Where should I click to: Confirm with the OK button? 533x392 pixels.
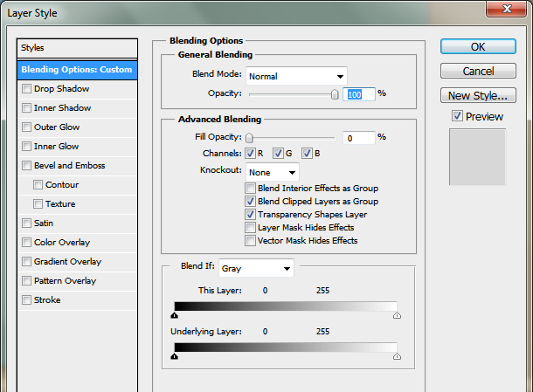(478, 46)
